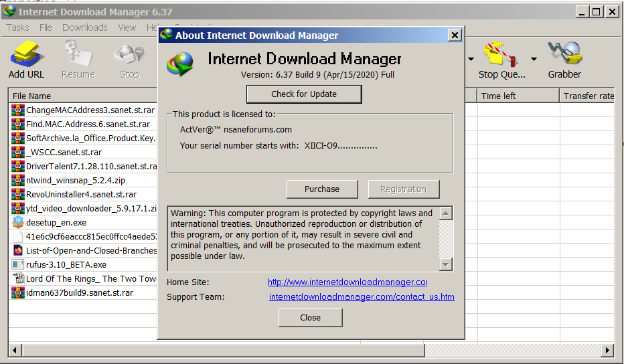Click the blank file icon beside 41e6c9cf6eaccc815ec0ffcc4aede5

coord(18,236)
